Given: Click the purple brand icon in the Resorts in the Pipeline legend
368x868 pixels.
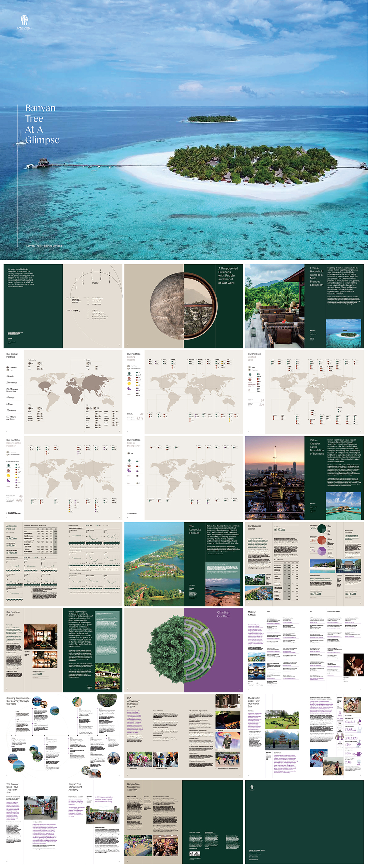Looking at the screenshot, I should [8, 481].
